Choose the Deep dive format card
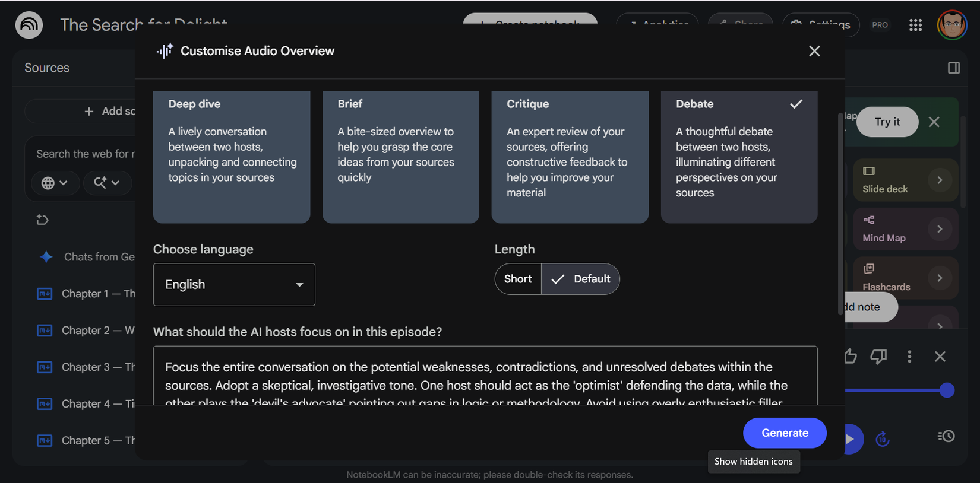Screen dimensions: 980x483 point(232,157)
